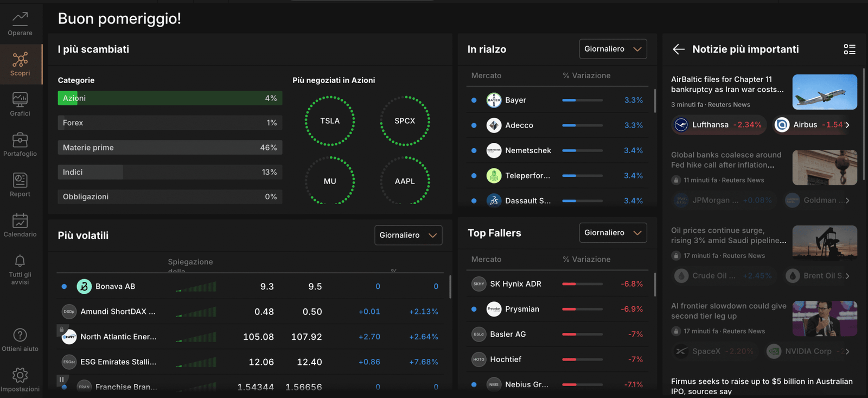Expand more tickers after NVIDIA Corp chip

click(847, 351)
